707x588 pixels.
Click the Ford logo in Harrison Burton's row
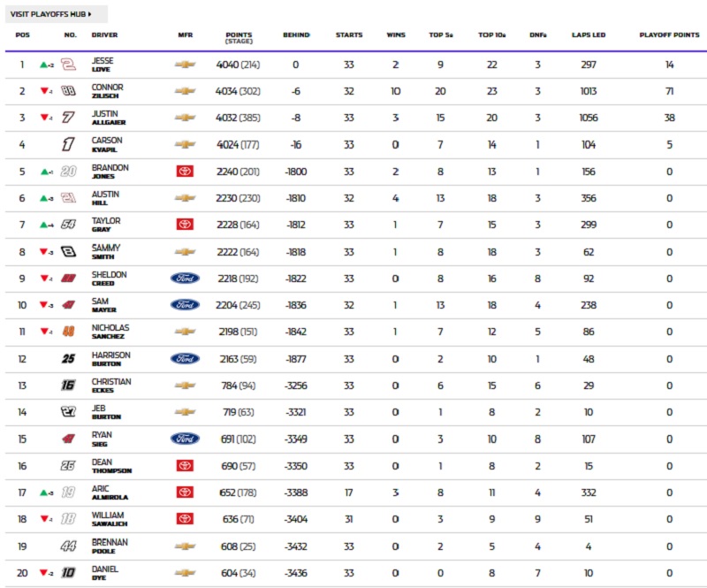coord(185,359)
